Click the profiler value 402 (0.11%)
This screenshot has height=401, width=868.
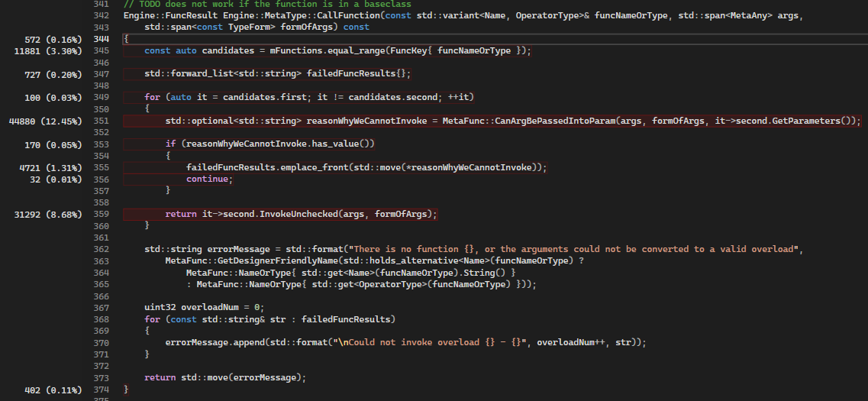53,390
